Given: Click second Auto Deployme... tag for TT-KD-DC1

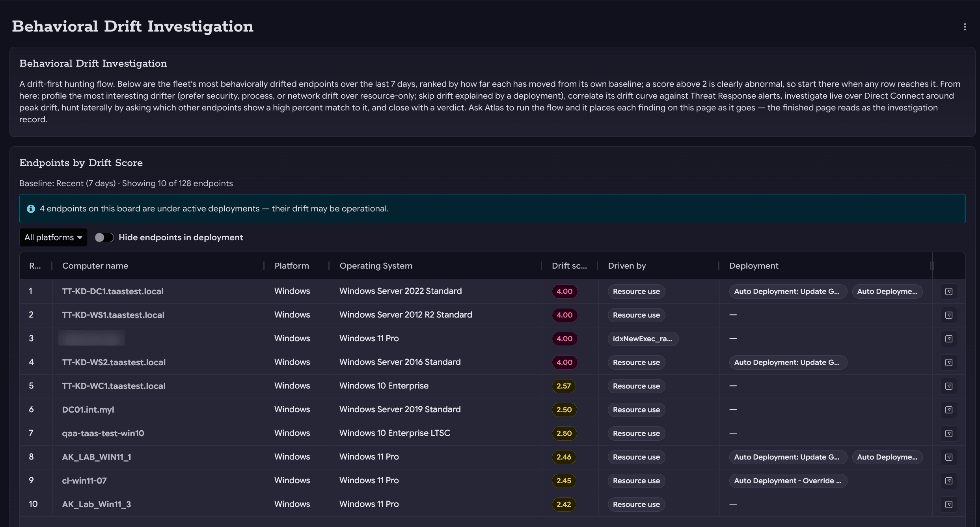Looking at the screenshot, I should point(887,292).
